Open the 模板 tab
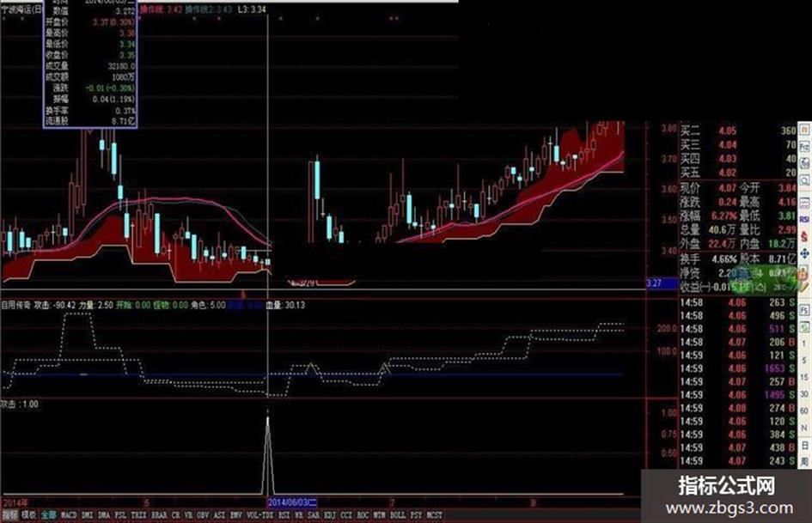Screen dimensions: 812x523 [x=29, y=514]
